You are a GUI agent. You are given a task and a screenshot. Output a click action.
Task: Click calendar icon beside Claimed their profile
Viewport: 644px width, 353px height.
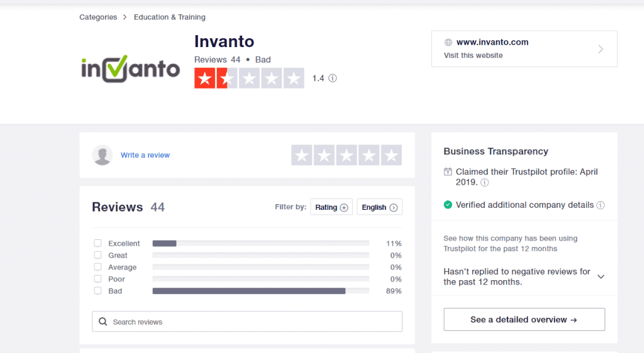click(x=448, y=171)
